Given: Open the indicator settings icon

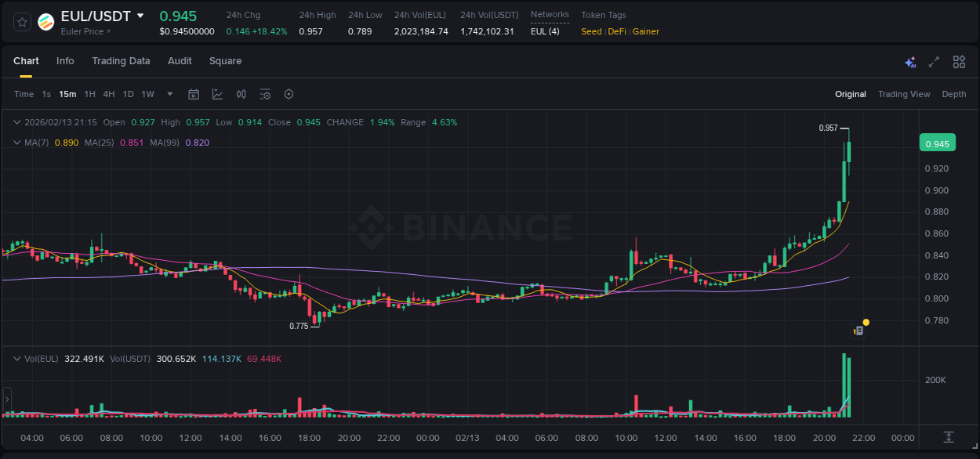Looking at the screenshot, I should [241, 94].
